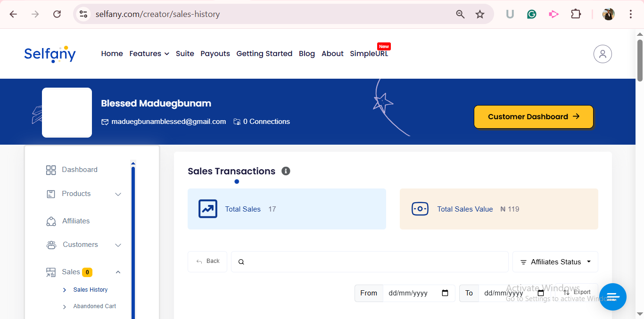
Task: Go to Suite in the navigation
Action: click(x=185, y=54)
